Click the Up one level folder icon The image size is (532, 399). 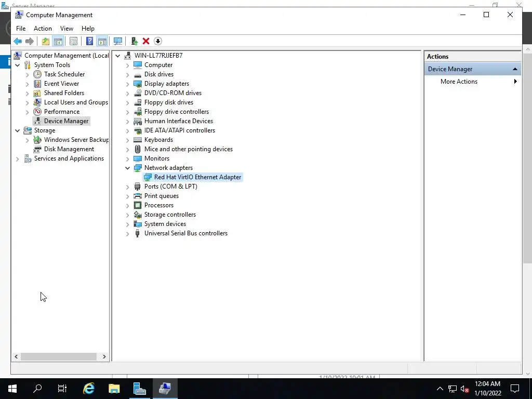46,42
